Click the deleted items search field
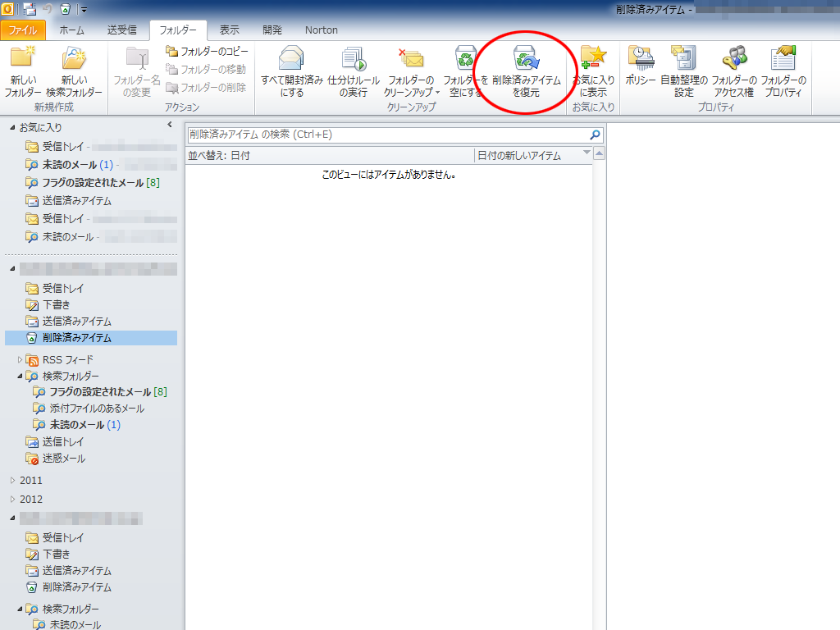 386,135
